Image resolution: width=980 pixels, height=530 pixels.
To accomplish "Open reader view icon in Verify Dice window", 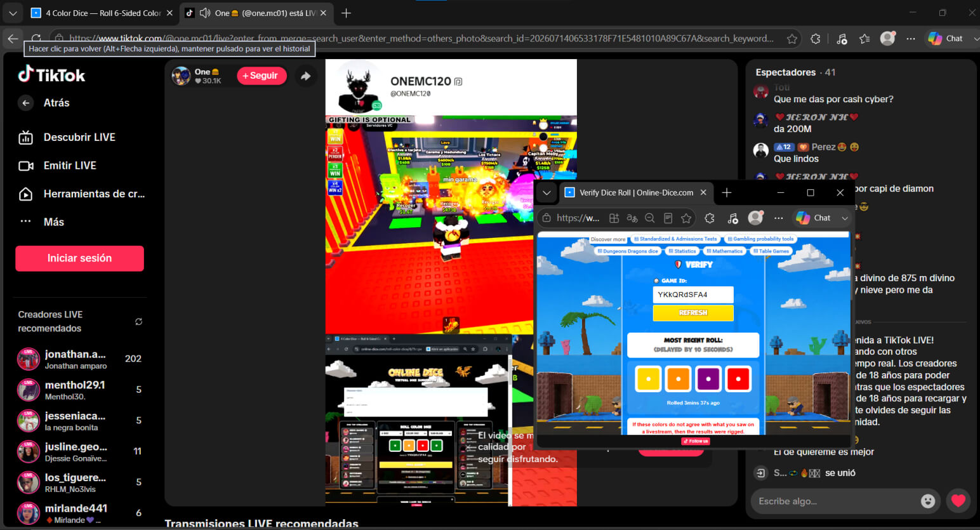I will [668, 218].
